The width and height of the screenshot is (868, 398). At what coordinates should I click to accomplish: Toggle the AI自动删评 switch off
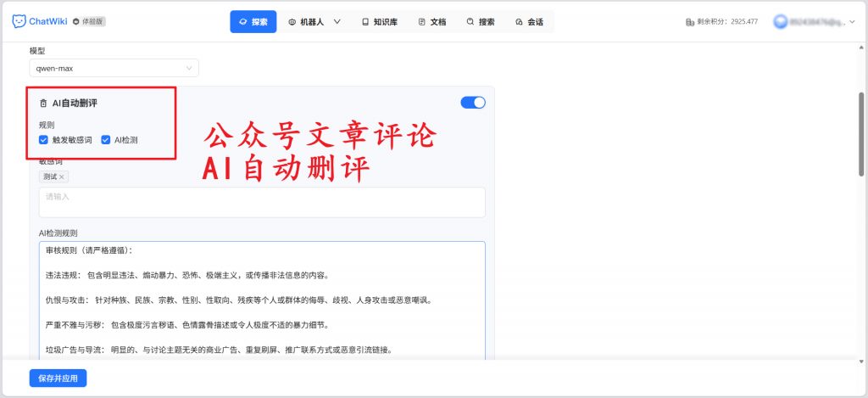click(x=473, y=103)
